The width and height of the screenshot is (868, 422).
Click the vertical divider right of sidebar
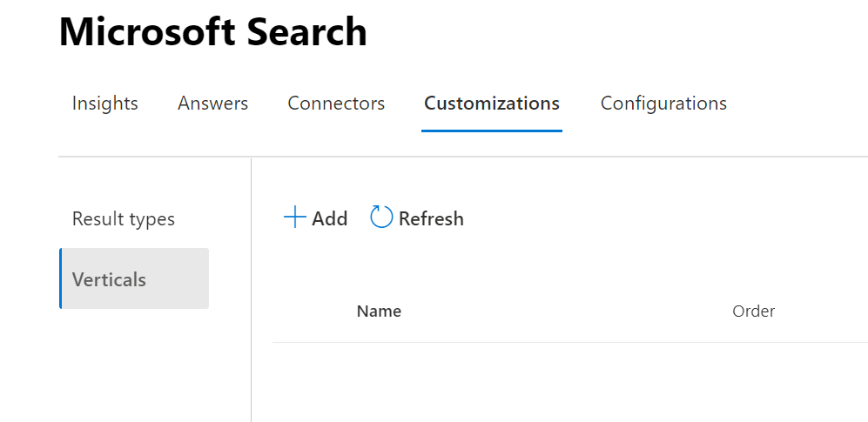coord(251,287)
